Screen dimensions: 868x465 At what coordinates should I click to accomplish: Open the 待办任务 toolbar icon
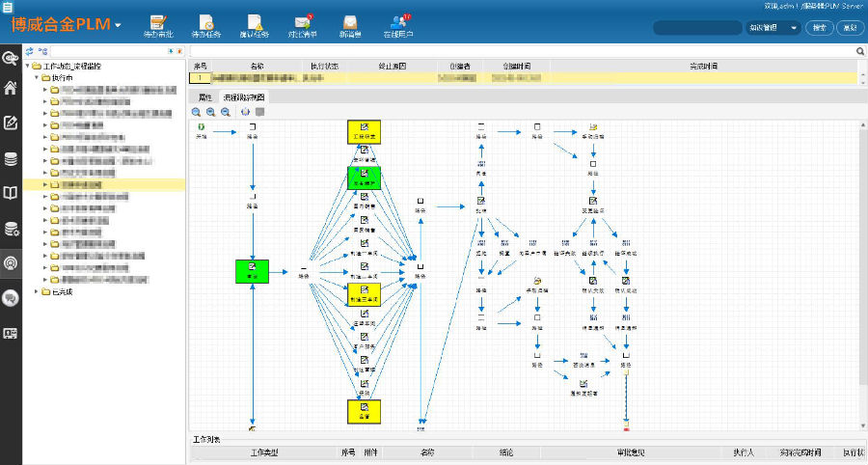tap(206, 25)
